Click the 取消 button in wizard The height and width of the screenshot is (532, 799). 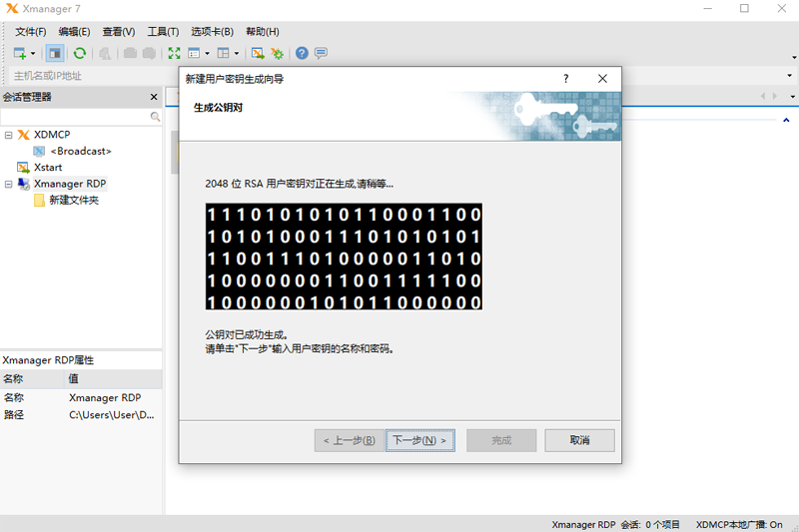[x=579, y=440]
